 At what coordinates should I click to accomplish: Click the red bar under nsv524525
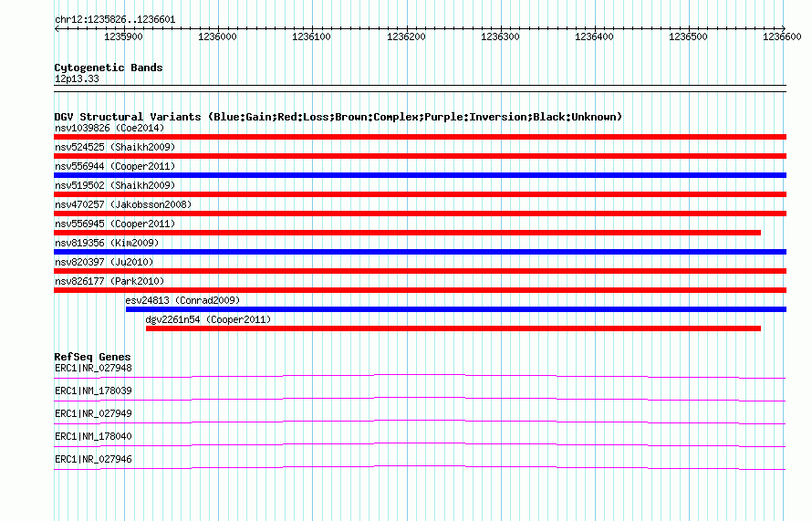(420, 156)
